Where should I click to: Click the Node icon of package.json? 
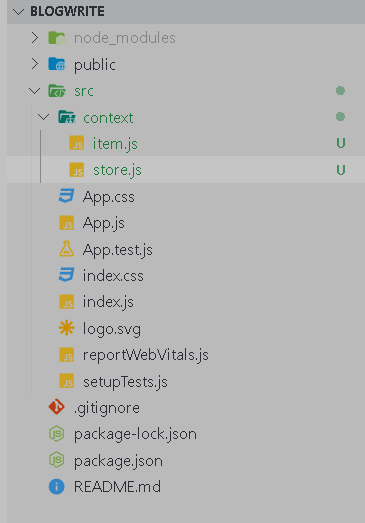57,460
